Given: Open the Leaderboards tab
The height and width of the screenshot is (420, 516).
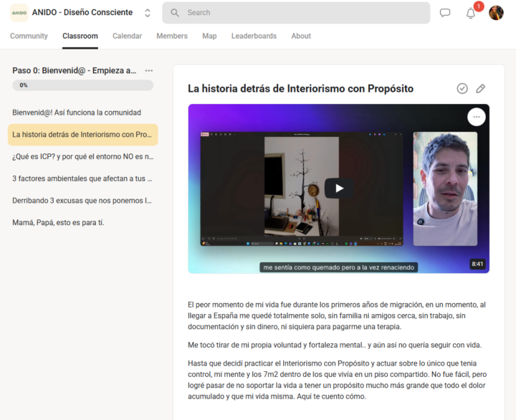Looking at the screenshot, I should pyautogui.click(x=254, y=36).
